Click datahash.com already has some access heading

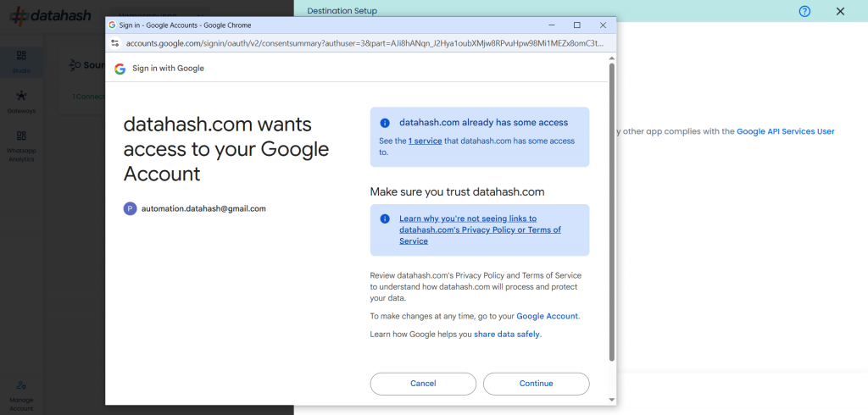(484, 123)
